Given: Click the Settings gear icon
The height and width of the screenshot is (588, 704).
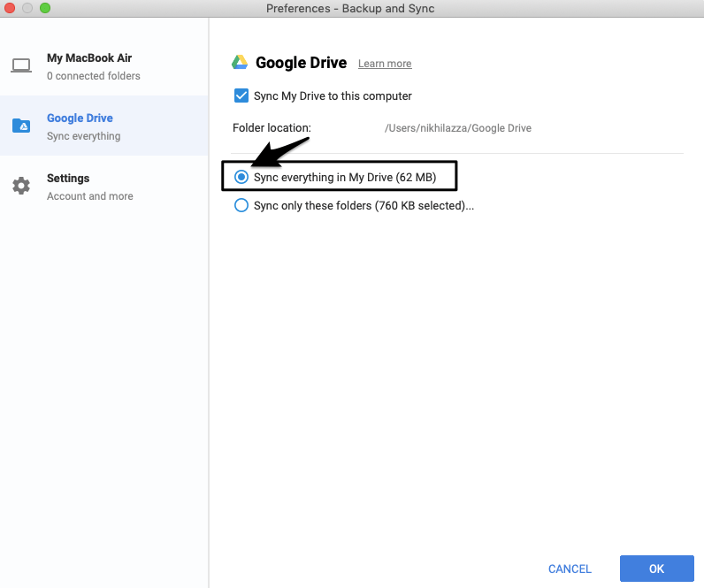Looking at the screenshot, I should click(21, 186).
